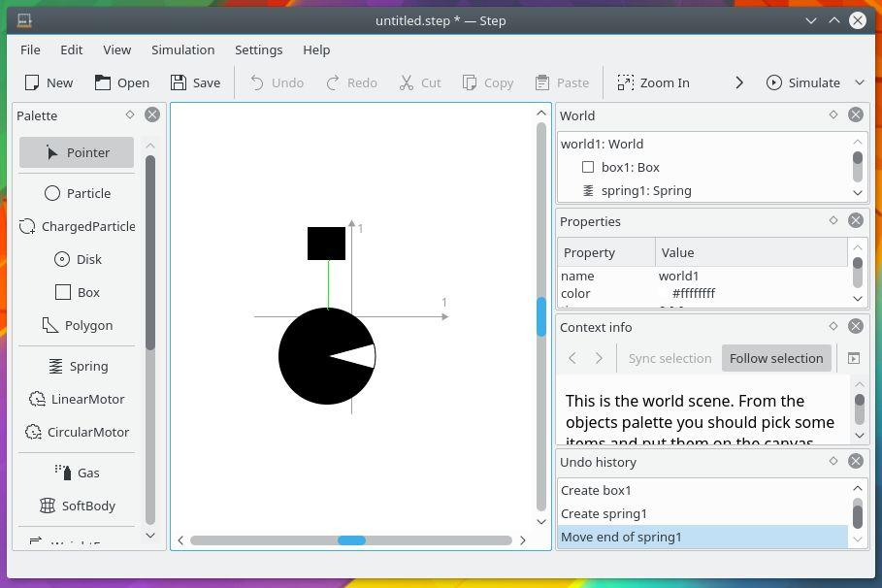The height and width of the screenshot is (588, 882).
Task: Select the Particle tool in the palette
Action: tap(77, 193)
